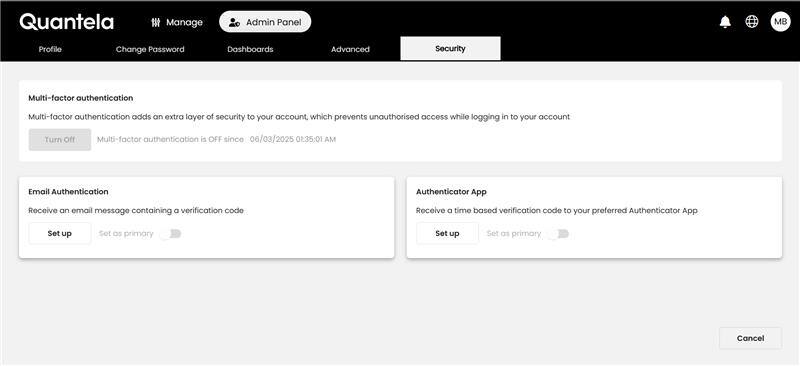Set up Authenticator App

click(447, 233)
